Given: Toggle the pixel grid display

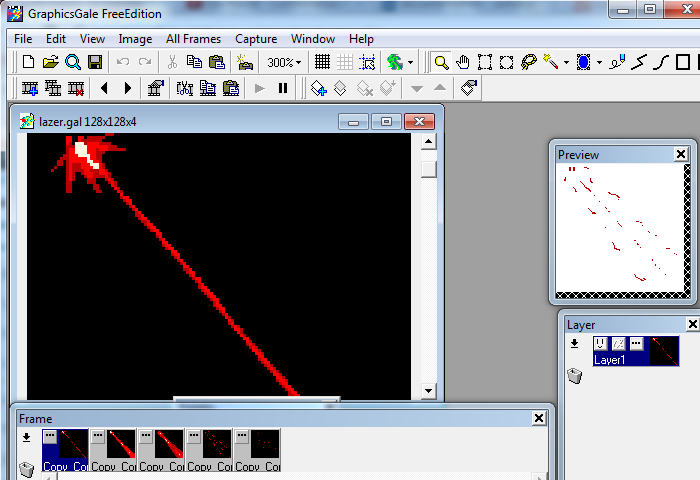Looking at the screenshot, I should click(x=322, y=62).
